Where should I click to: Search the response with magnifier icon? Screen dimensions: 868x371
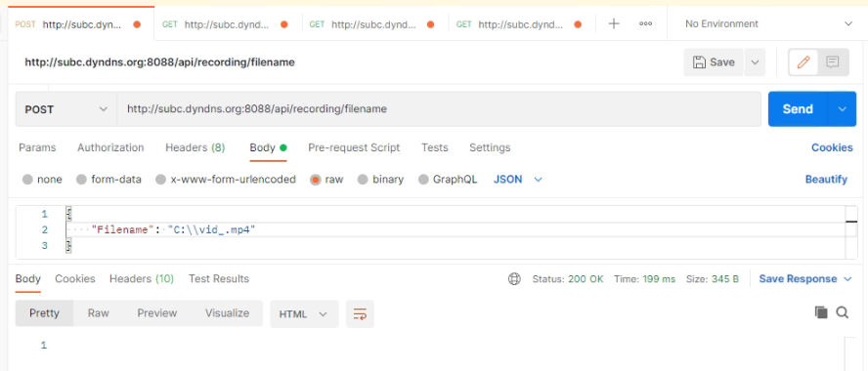(842, 312)
